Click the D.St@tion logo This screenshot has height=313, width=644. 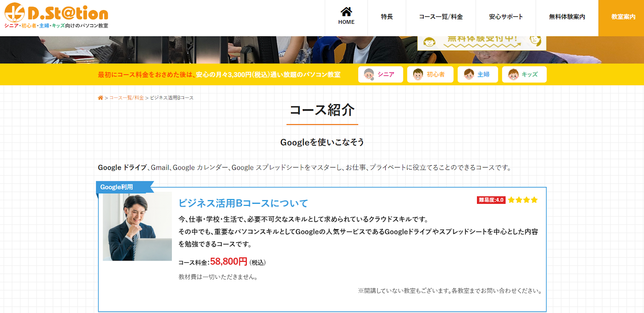(x=56, y=12)
